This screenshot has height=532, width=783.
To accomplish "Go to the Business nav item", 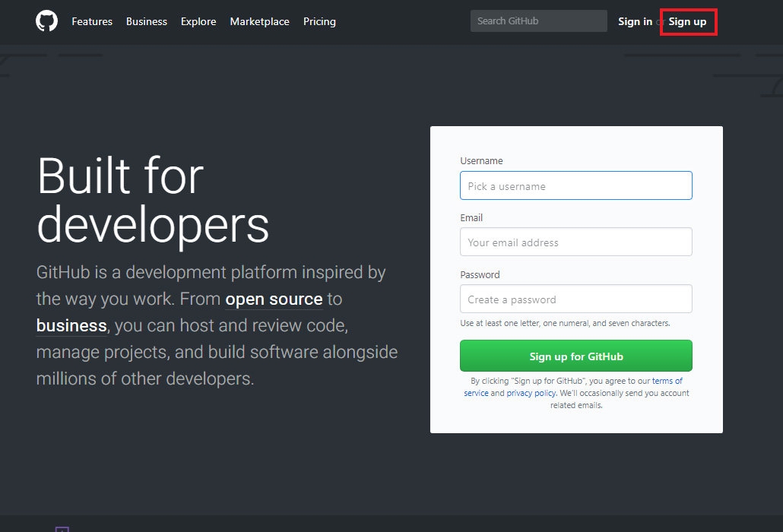I will pyautogui.click(x=147, y=22).
